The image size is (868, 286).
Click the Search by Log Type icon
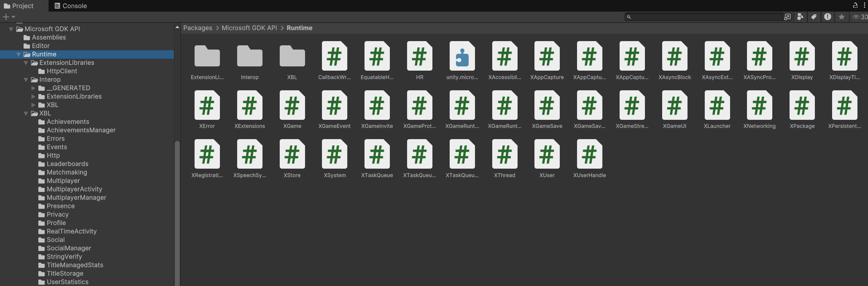[x=828, y=17]
